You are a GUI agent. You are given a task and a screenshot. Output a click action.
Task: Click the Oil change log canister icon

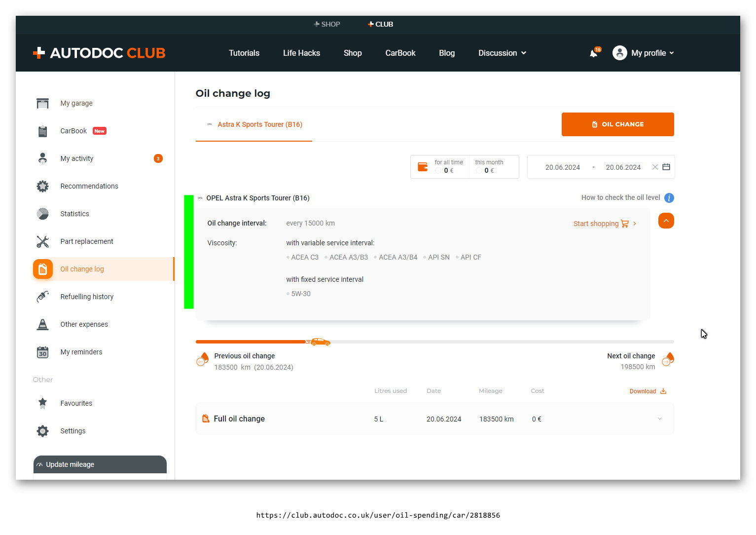[43, 269]
